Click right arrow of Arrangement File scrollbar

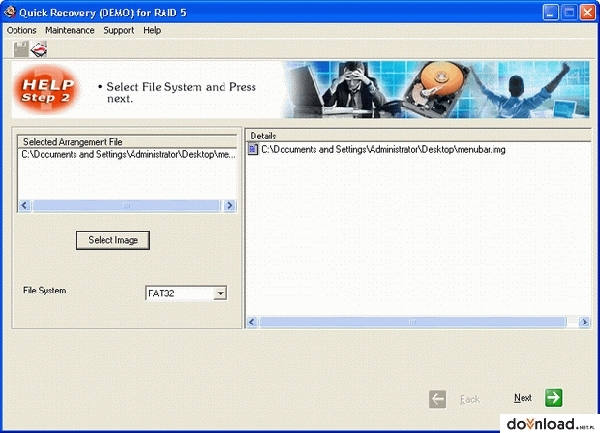230,205
